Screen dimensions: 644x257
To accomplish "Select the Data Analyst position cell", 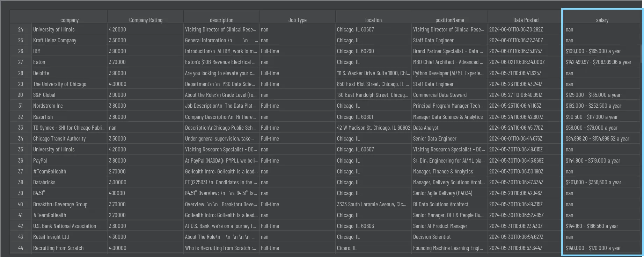I will point(449,128).
